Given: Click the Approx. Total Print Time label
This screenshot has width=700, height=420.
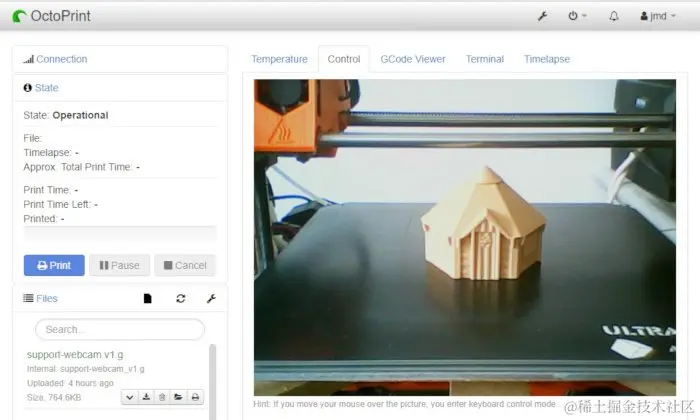Looking at the screenshot, I should [78, 167].
